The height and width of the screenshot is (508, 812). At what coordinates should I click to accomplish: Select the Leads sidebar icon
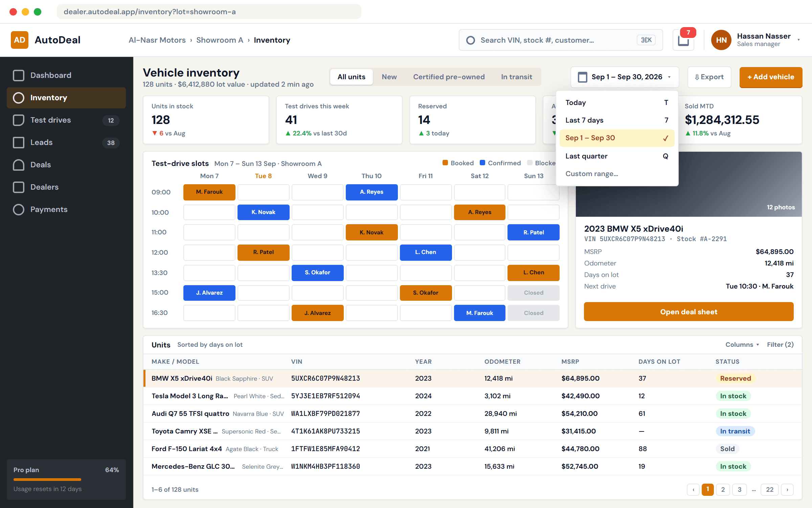tap(19, 142)
